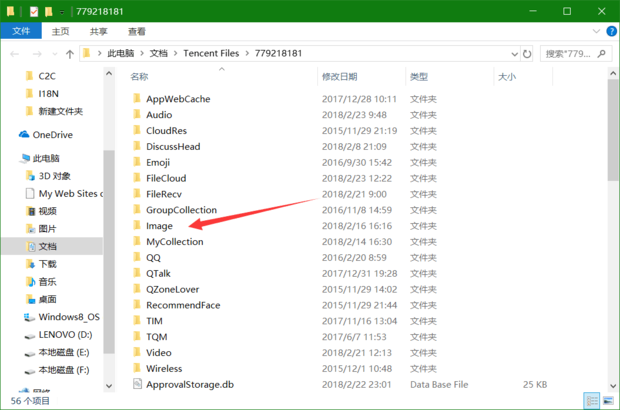Click 此电脑 in the address path
Screen dimensions: 620x410
[121, 53]
